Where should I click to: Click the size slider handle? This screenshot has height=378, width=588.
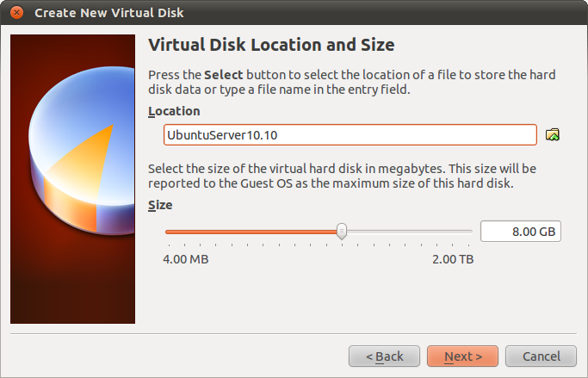click(x=342, y=231)
